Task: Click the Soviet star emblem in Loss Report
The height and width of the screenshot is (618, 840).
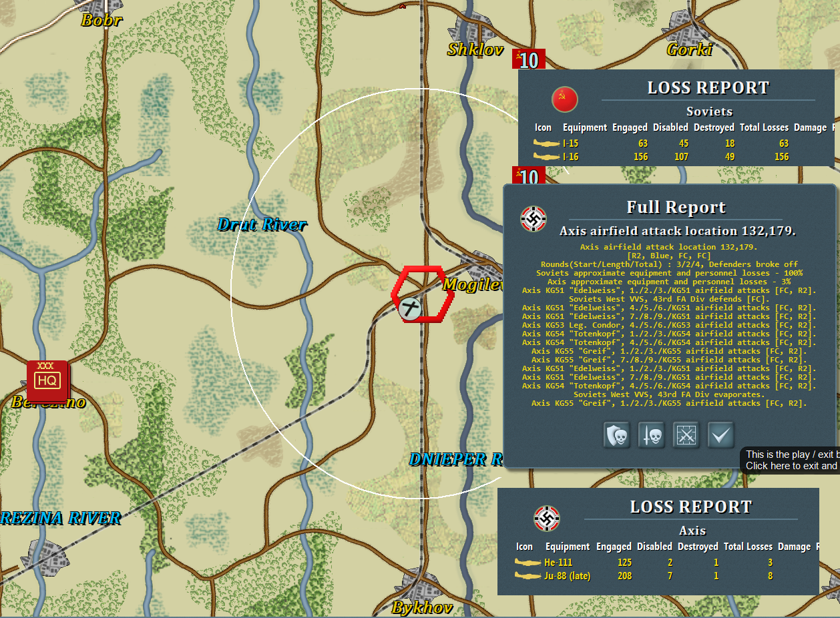Action: 564,99
